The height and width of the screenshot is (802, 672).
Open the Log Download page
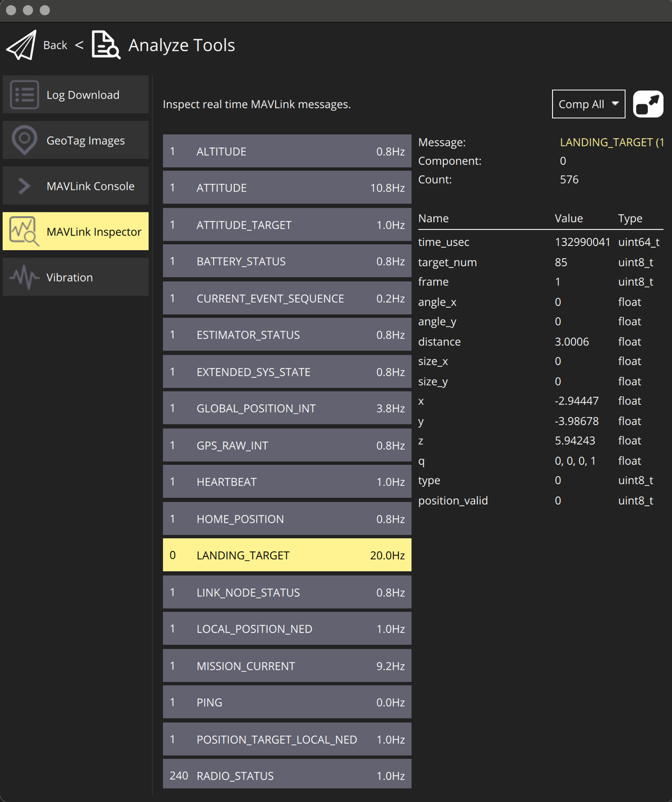[76, 95]
